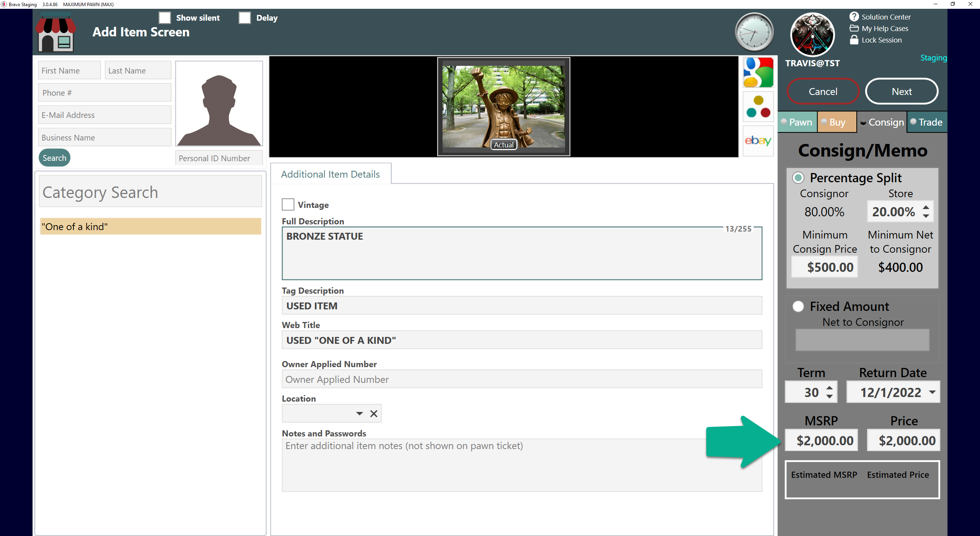Click the three colored dots icon
The height and width of the screenshot is (536, 980).
pos(758,107)
